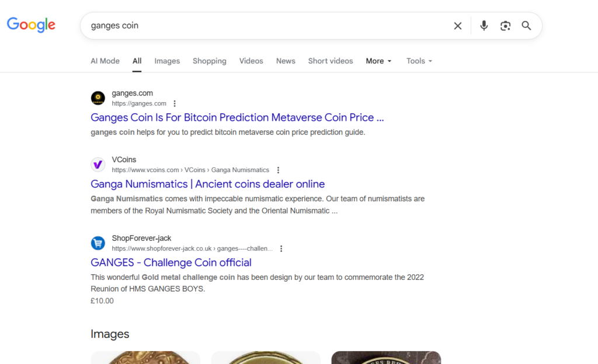The height and width of the screenshot is (364, 598).
Task: Open search by image camera icon
Action: (505, 26)
